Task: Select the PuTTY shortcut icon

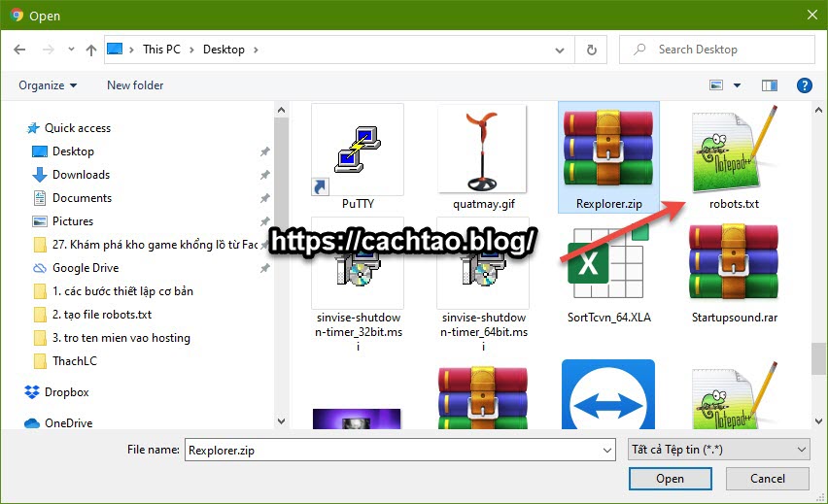Action: (358, 150)
